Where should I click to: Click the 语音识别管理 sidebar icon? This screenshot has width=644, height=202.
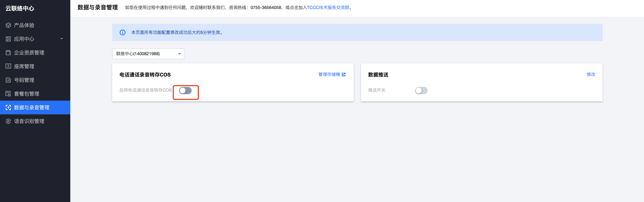click(x=8, y=121)
